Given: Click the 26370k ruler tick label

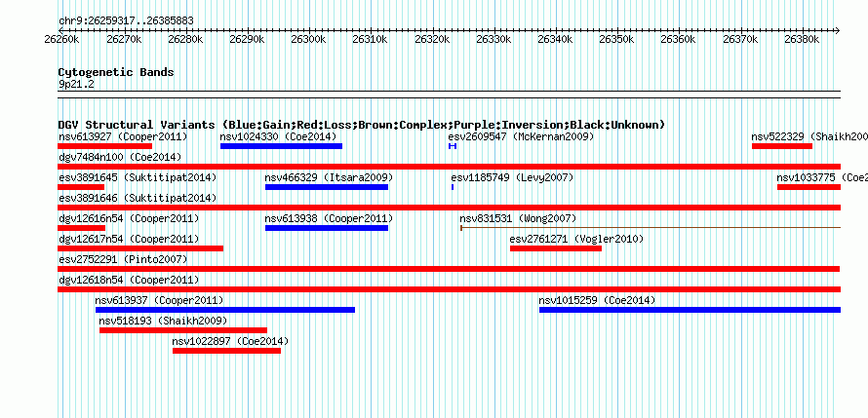Looking at the screenshot, I should 742,39.
